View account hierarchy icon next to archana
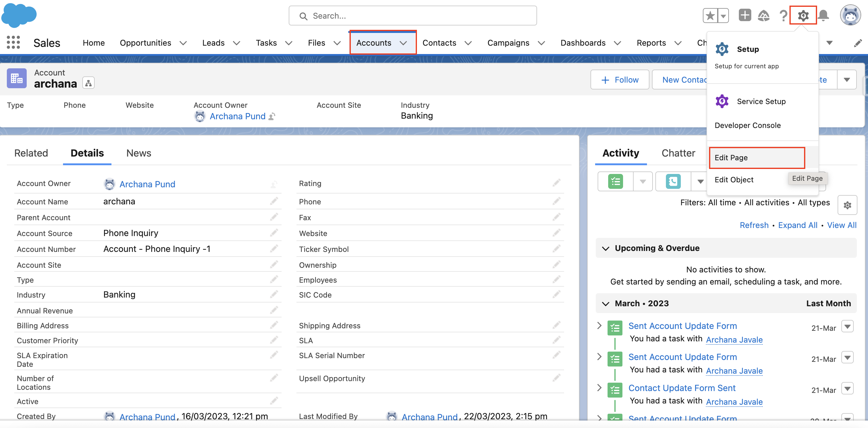Image resolution: width=868 pixels, height=428 pixels. [x=88, y=83]
